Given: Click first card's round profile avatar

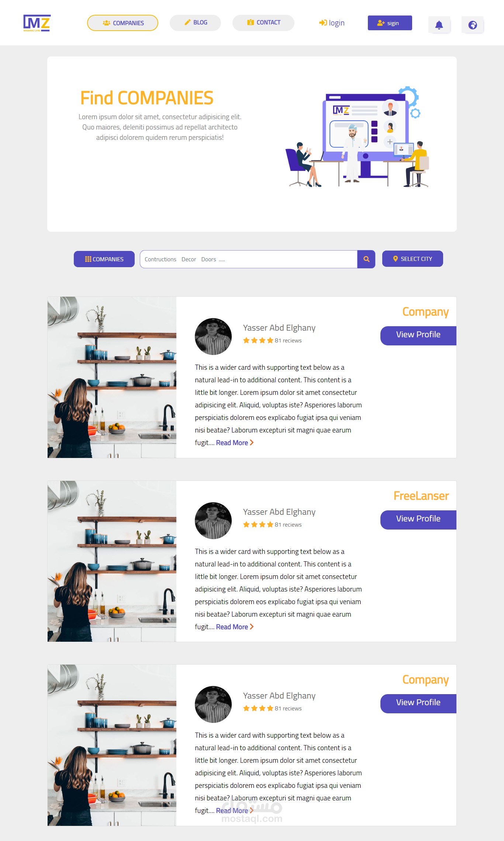Looking at the screenshot, I should pyautogui.click(x=213, y=337).
